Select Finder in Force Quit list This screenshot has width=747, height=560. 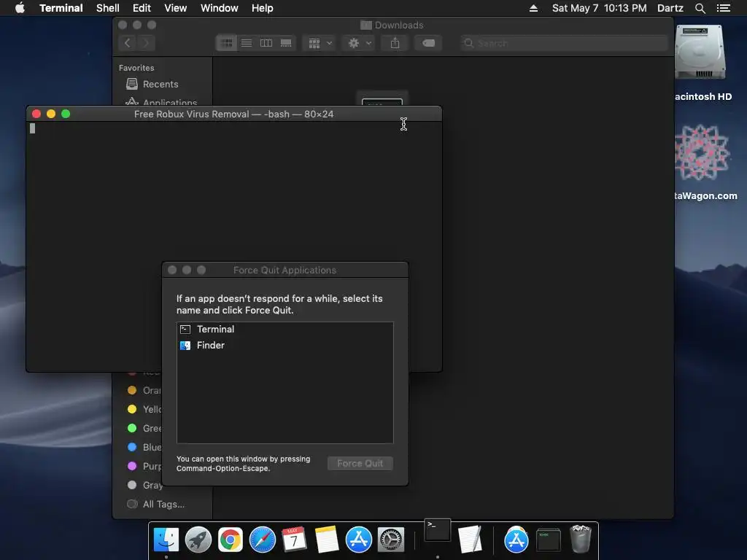click(x=285, y=345)
